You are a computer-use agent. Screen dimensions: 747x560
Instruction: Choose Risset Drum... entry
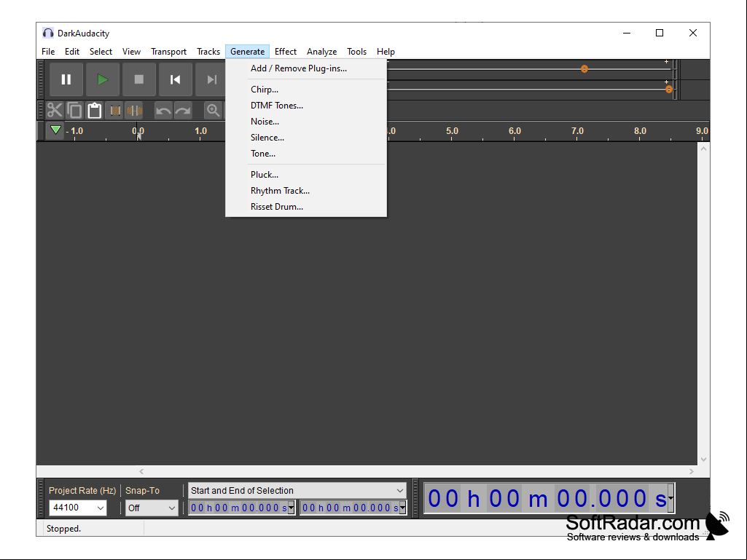pos(306,207)
